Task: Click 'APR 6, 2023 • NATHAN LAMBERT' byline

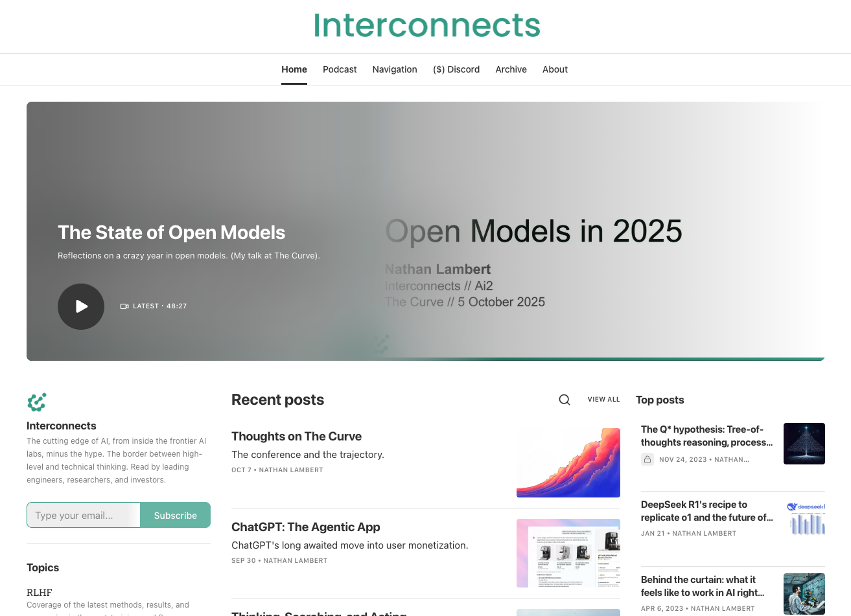Action: 697,609
